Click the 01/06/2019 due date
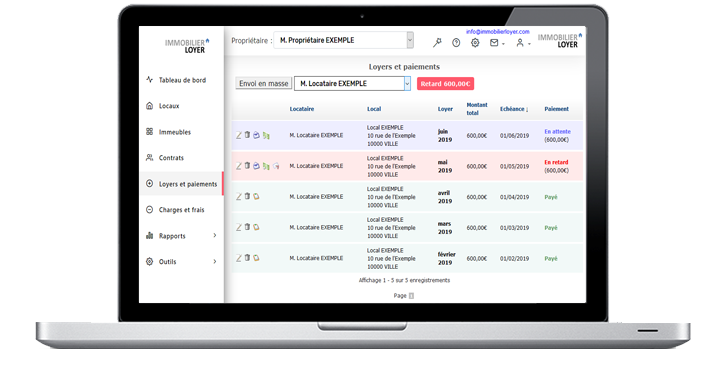 pos(514,136)
